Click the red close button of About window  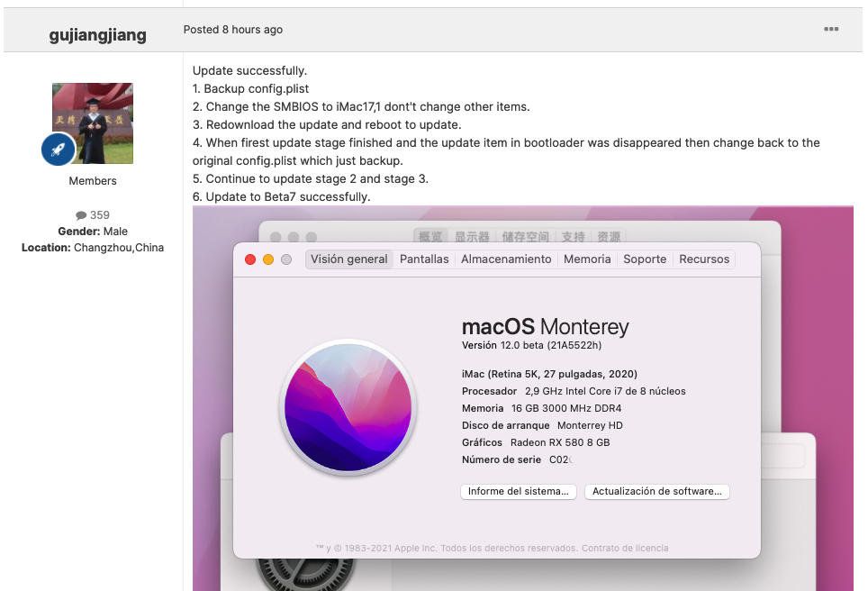coord(250,259)
